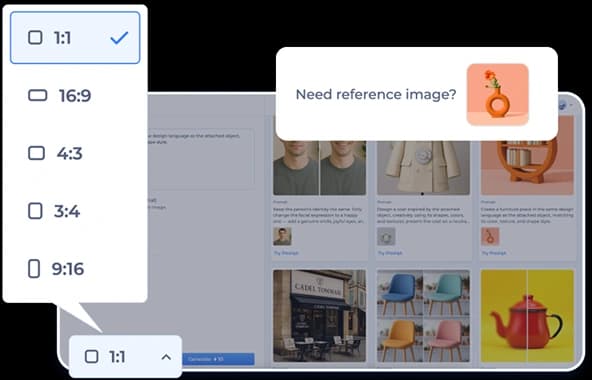
Task: Open the four colored chairs example
Action: point(423,316)
